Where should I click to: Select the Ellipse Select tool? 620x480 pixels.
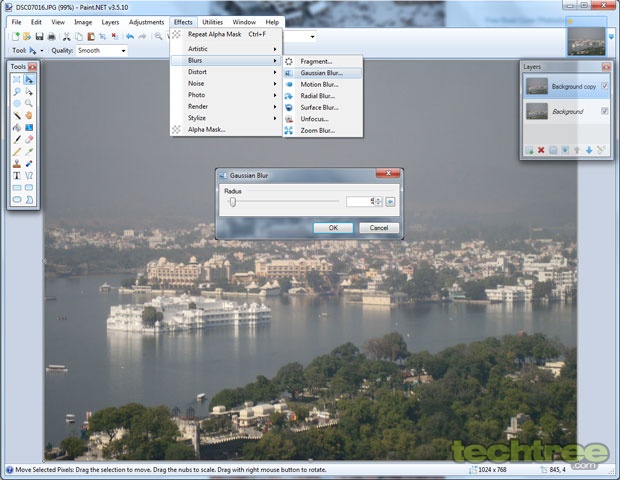click(x=17, y=104)
